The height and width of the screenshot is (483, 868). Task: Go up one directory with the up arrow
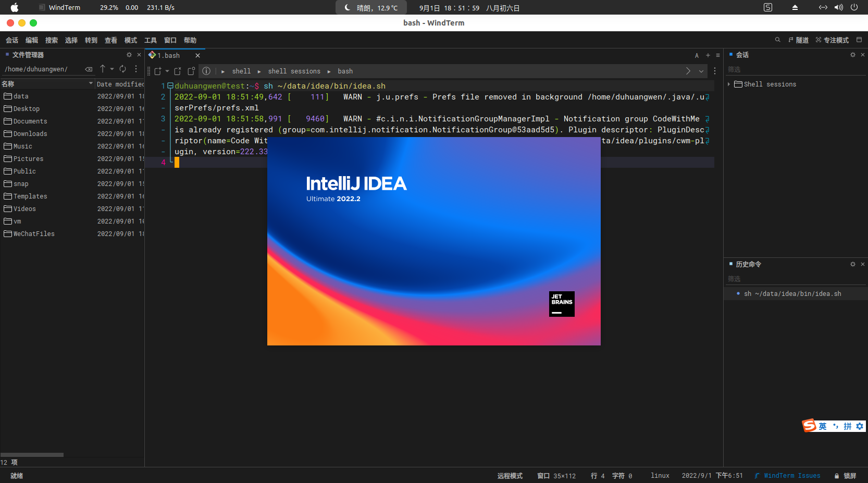point(103,69)
